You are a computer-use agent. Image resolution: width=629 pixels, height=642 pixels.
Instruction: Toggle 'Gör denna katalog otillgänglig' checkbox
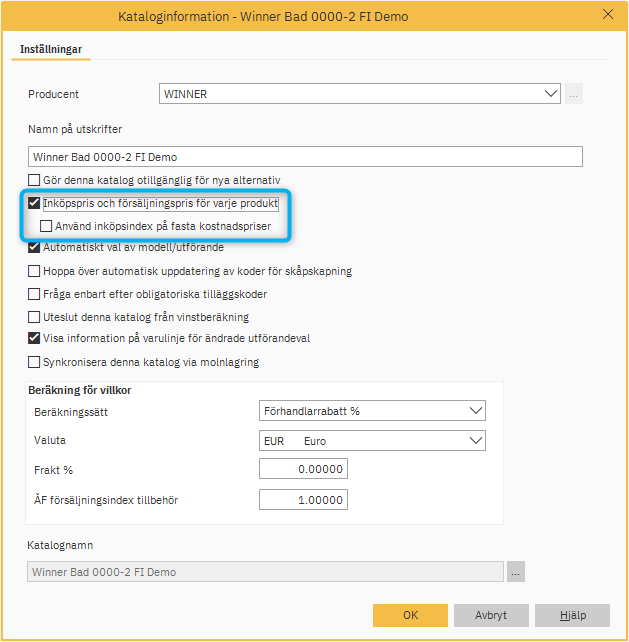[35, 180]
